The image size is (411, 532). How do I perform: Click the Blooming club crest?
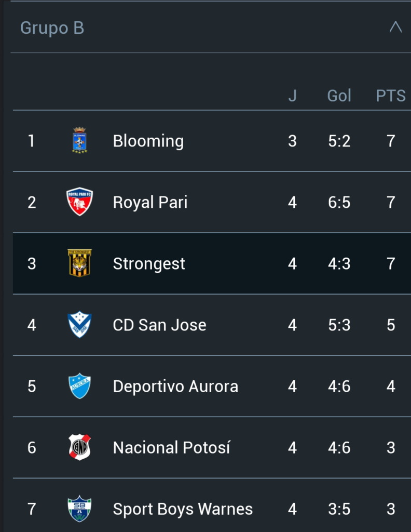click(79, 140)
